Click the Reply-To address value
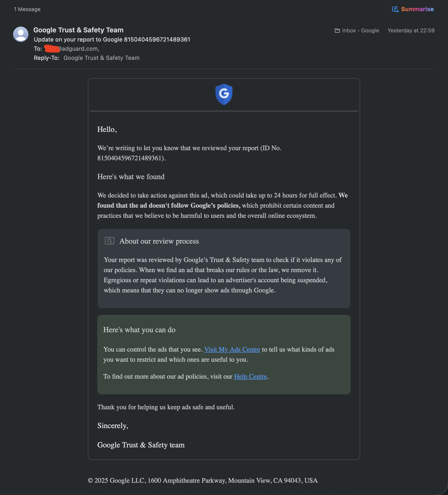Screen dimensions: 448x495 click(101, 58)
